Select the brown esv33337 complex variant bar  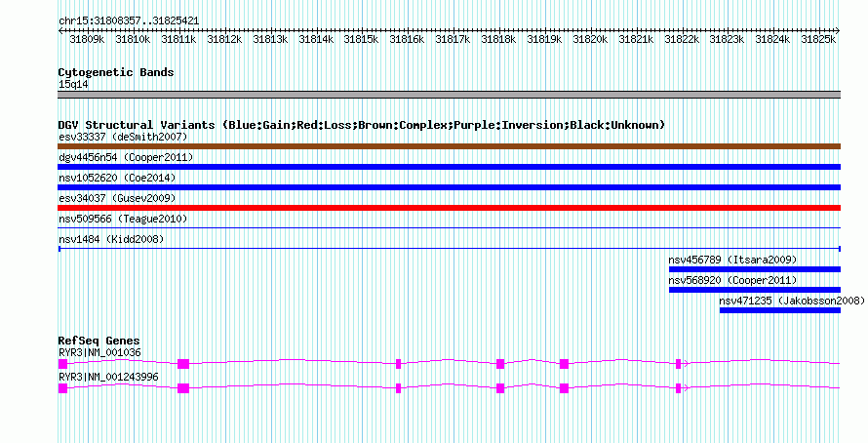pyautogui.click(x=449, y=146)
